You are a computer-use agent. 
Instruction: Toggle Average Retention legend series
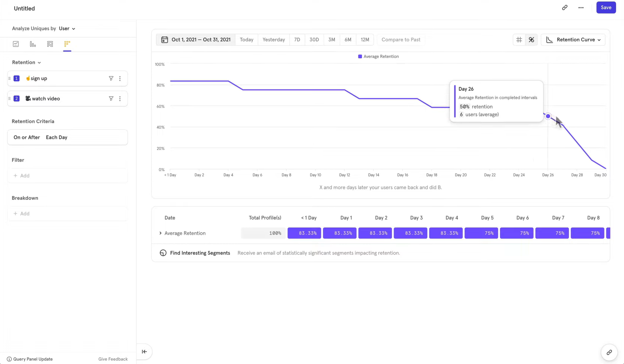(x=378, y=56)
